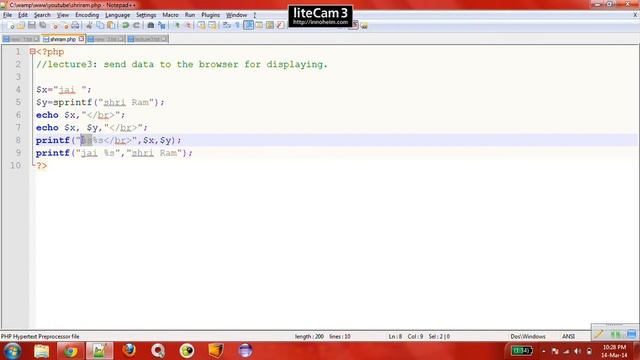Click the New file toolbar icon
This screenshot has height=360, width=640.
click(11, 26)
